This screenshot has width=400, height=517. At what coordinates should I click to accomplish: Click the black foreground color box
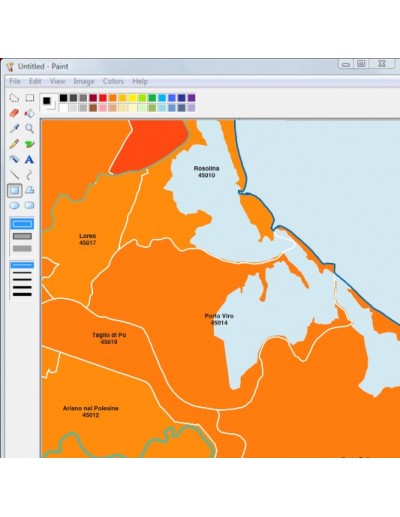[x=47, y=100]
